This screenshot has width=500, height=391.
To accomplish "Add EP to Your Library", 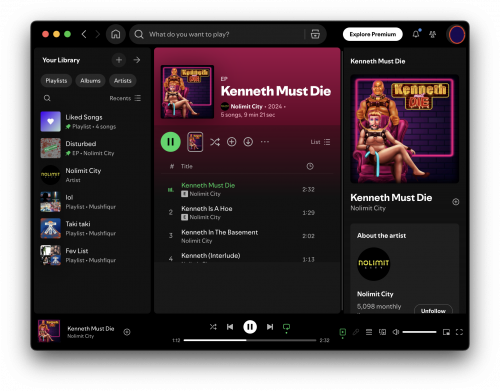I will (232, 142).
